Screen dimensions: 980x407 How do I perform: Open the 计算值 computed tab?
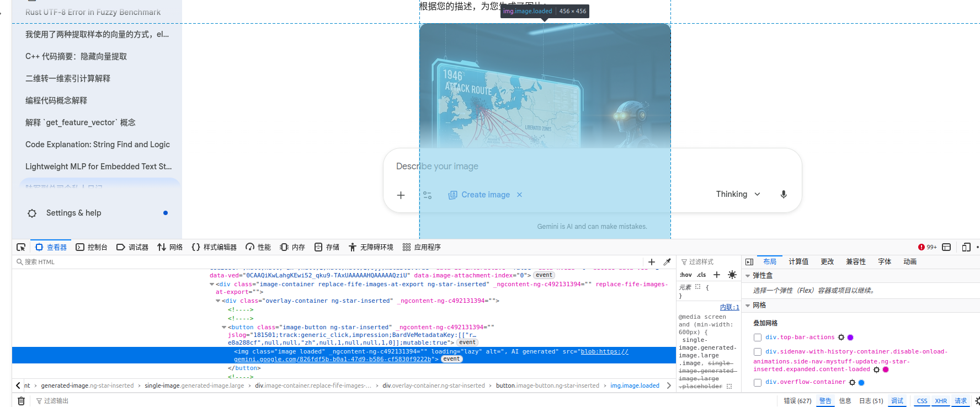798,262
